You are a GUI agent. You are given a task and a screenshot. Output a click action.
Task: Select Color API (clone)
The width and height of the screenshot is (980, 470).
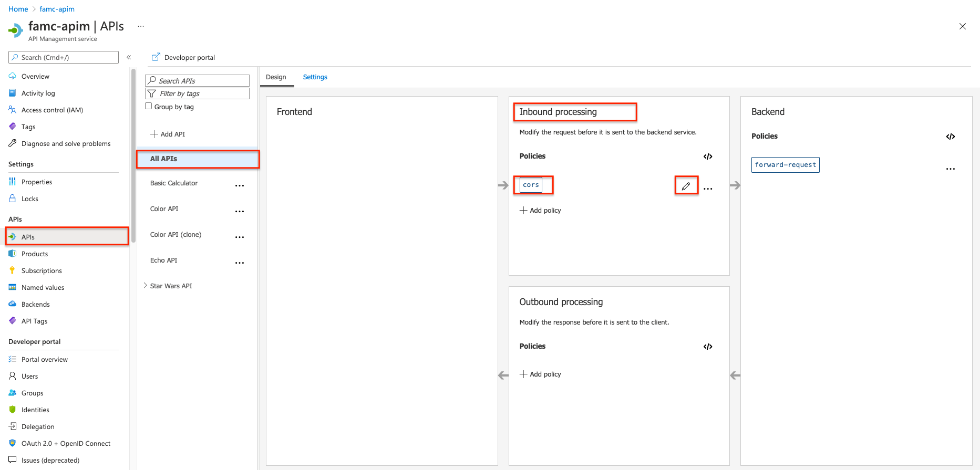pyautogui.click(x=176, y=235)
